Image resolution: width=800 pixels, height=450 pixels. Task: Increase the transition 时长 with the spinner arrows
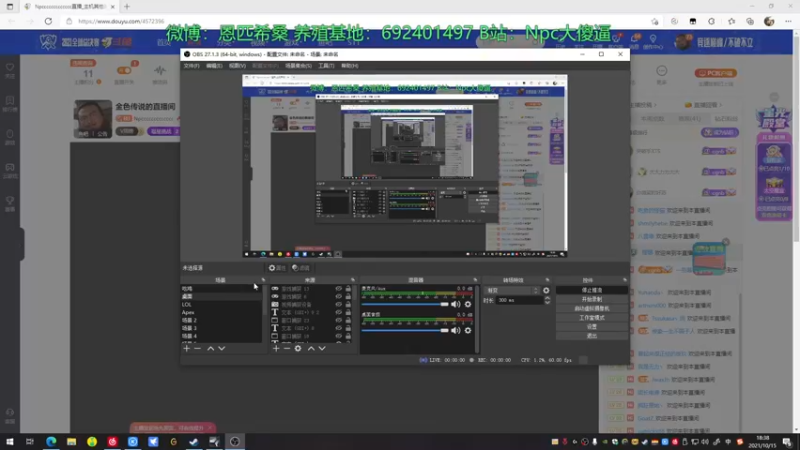(x=547, y=298)
